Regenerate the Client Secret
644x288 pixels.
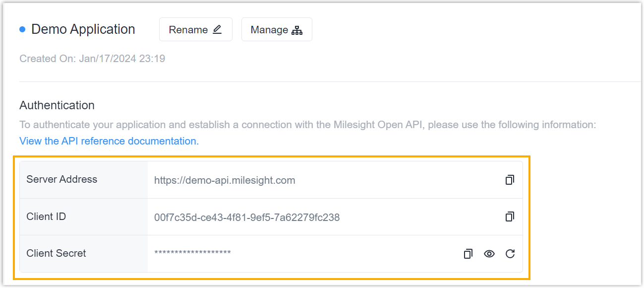pos(510,254)
